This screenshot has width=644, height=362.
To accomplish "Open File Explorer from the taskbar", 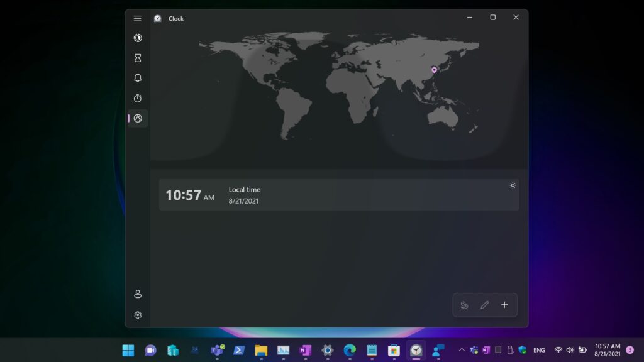I will [x=261, y=350].
